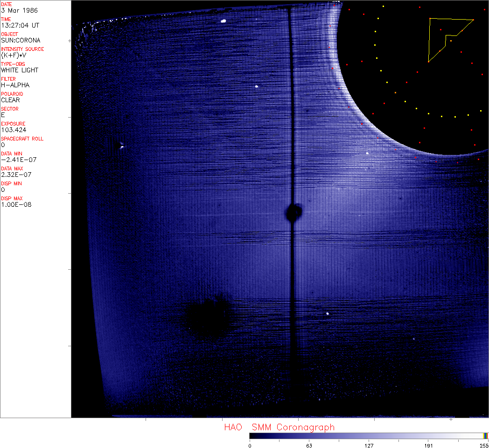Click the exposure value '103.424'
Screen dimensions: 489x448
click(x=14, y=130)
